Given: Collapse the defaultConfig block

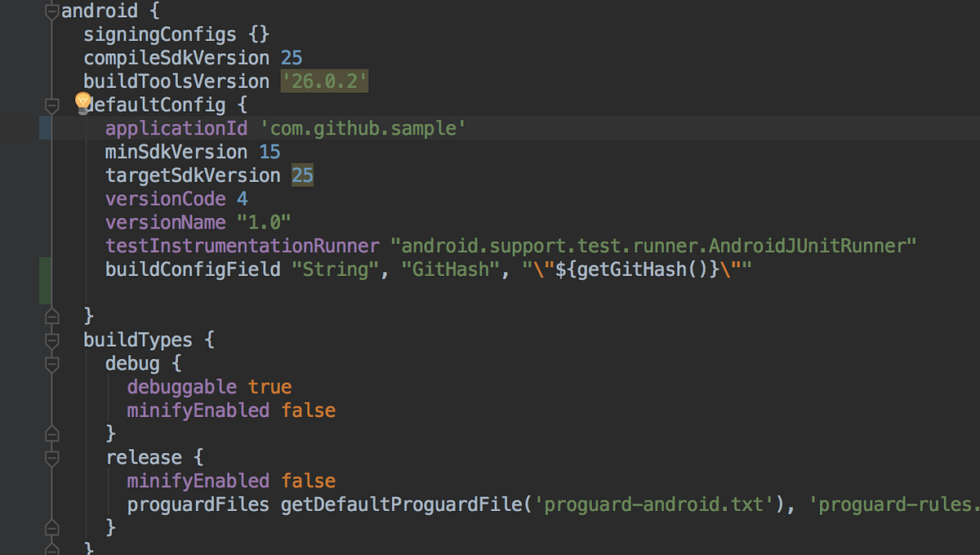Looking at the screenshot, I should (x=51, y=104).
